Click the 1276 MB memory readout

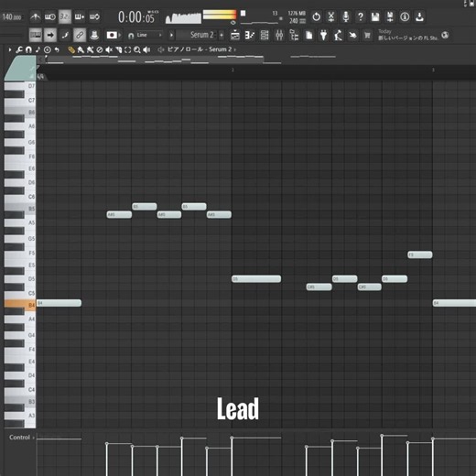(x=297, y=14)
